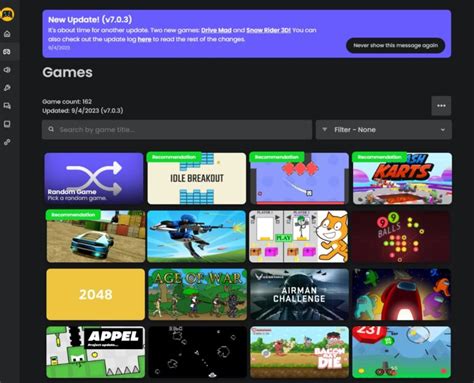Follow the update log 'here' link
The height and width of the screenshot is (383, 474).
[x=144, y=39]
